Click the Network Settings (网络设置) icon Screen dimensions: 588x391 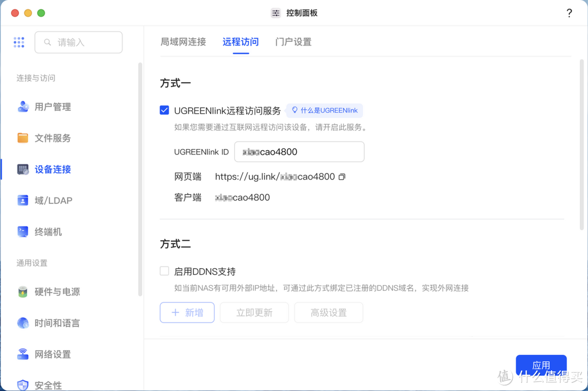pos(23,355)
